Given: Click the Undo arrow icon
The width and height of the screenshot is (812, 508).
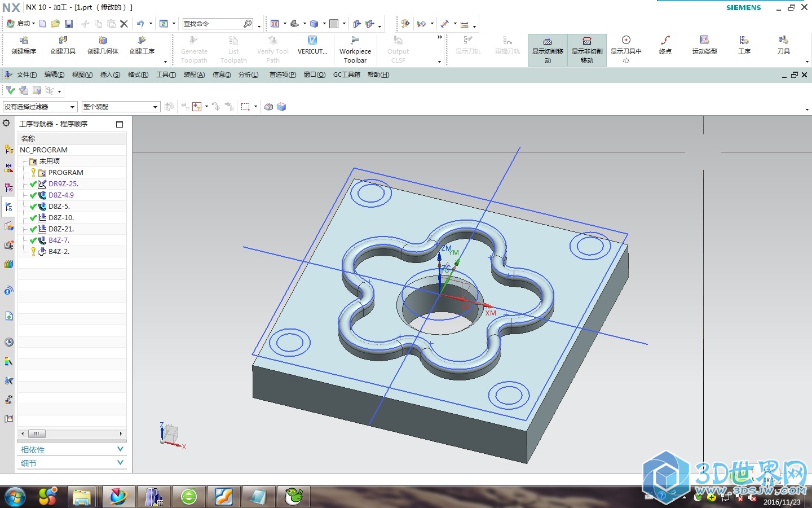Looking at the screenshot, I should tap(140, 24).
